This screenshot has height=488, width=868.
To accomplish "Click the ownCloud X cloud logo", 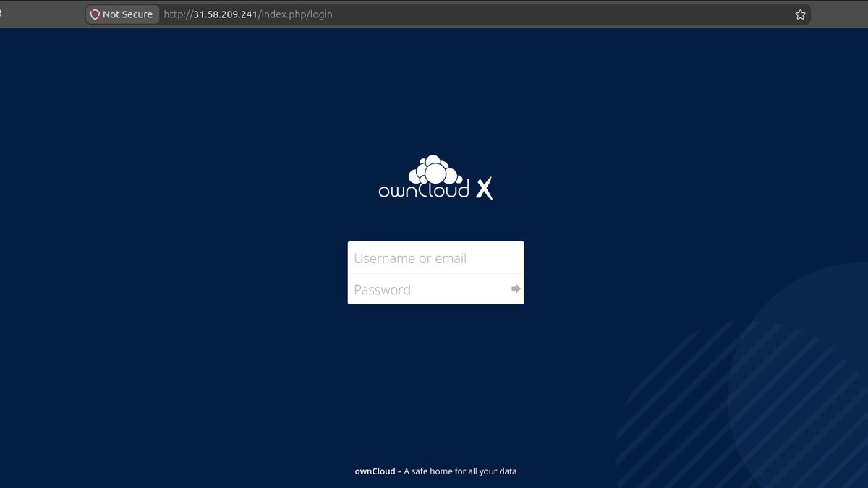I will click(x=435, y=177).
